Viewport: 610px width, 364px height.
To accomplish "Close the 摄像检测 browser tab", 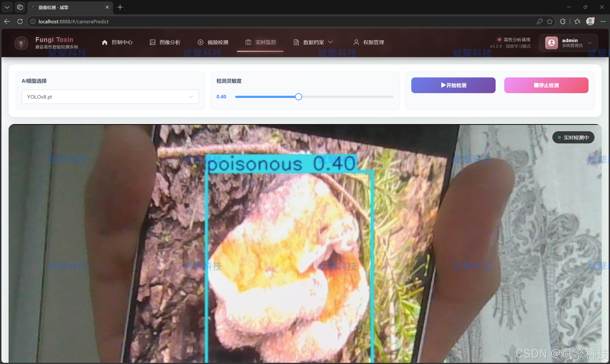I will [107, 7].
